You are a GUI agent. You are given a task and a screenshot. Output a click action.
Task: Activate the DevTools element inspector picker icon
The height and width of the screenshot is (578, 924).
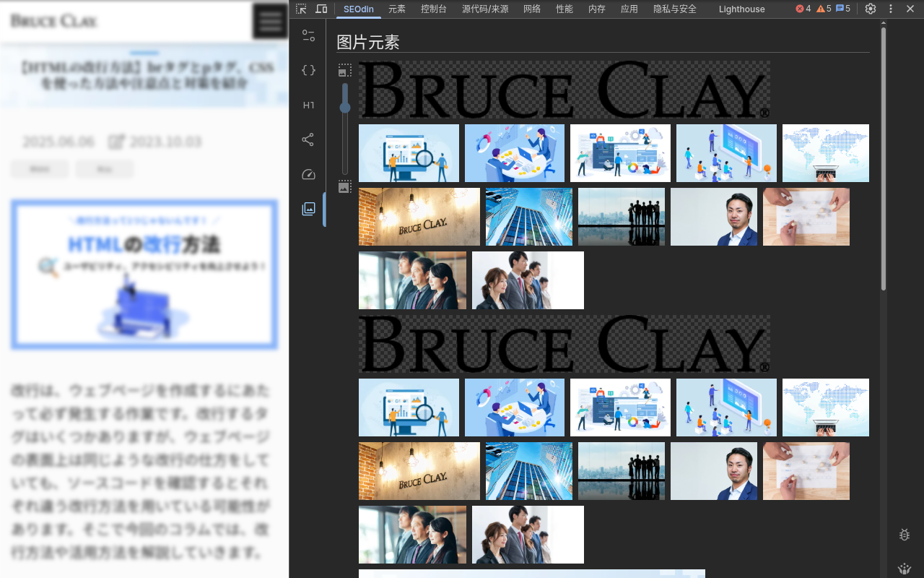click(301, 9)
